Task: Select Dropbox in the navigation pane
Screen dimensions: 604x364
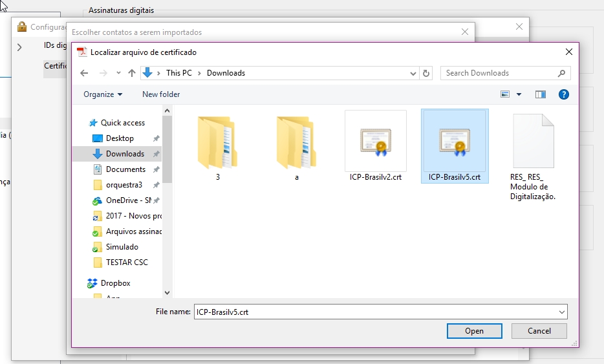Action: 115,283
